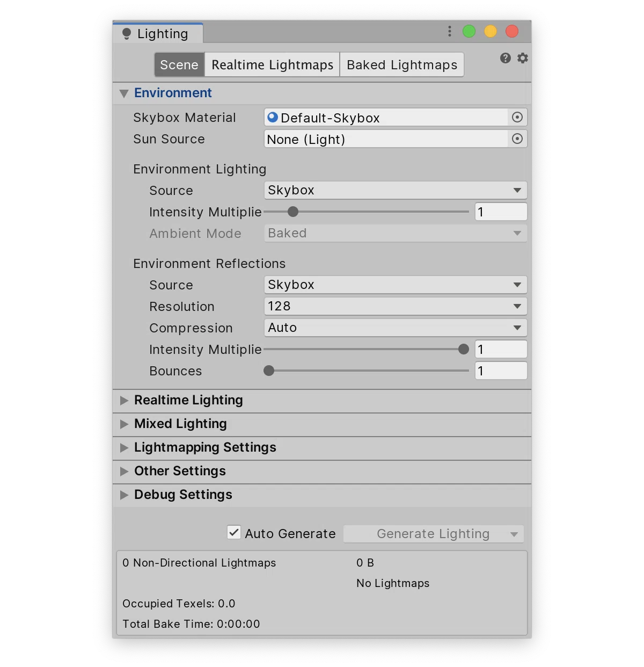Toggle Auto Generate checkbox
644x667 pixels.
pyautogui.click(x=234, y=532)
